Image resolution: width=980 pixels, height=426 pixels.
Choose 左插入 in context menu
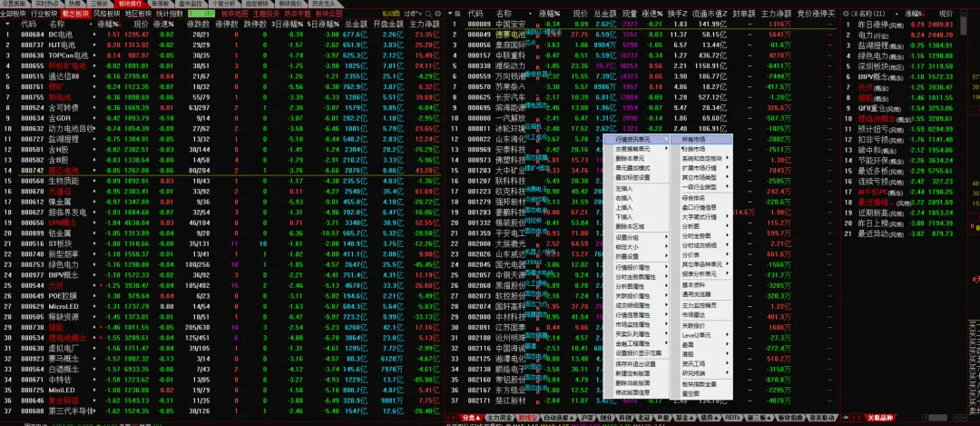coord(638,188)
